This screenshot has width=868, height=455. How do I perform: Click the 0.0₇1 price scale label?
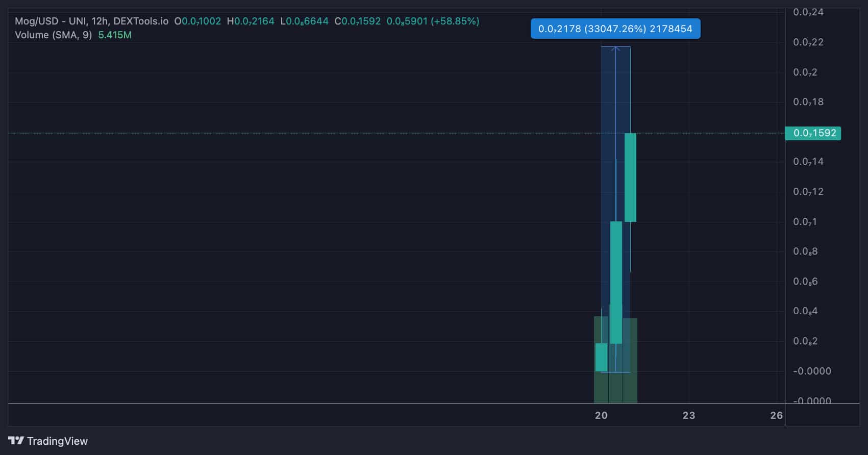coord(805,222)
